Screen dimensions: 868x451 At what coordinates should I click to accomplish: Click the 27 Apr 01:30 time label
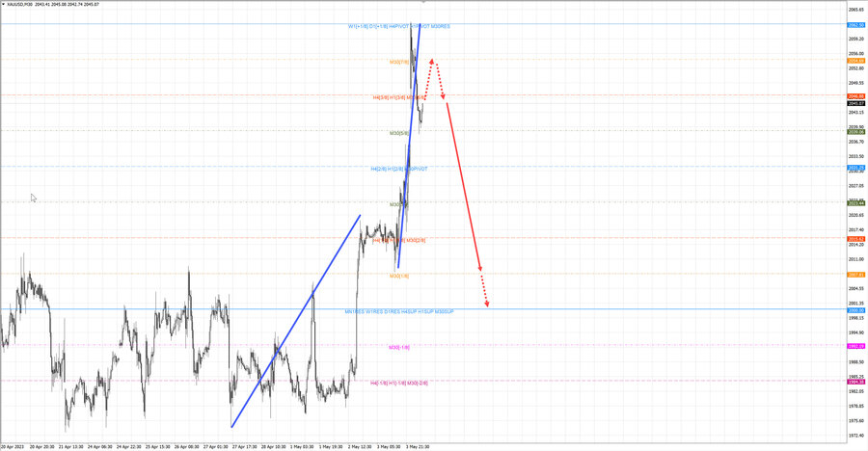click(x=215, y=446)
